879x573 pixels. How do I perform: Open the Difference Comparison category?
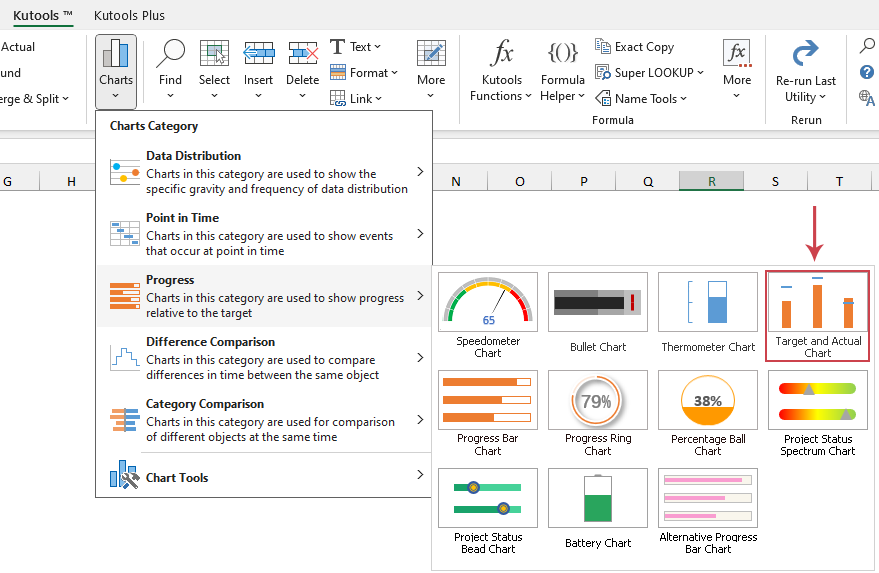tap(265, 358)
